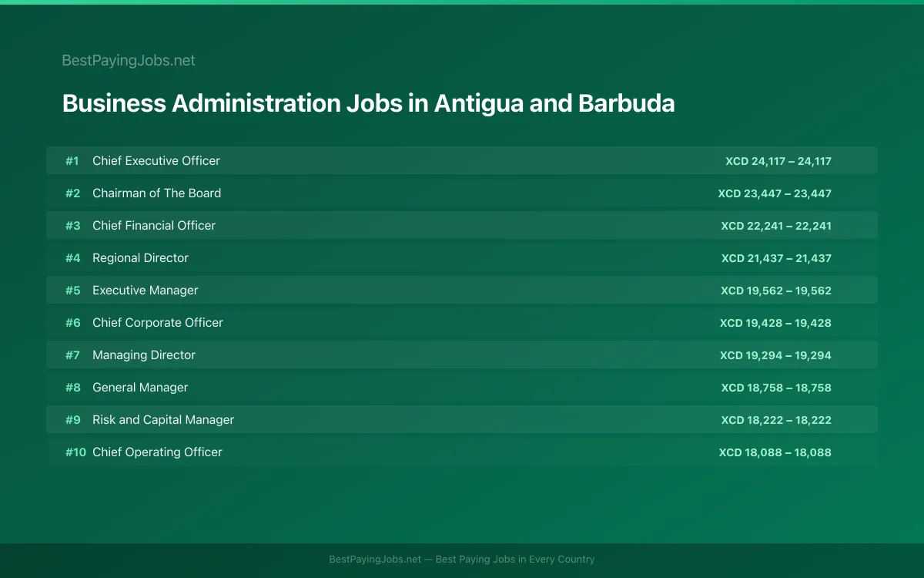Click the #3 rank number

72,226
